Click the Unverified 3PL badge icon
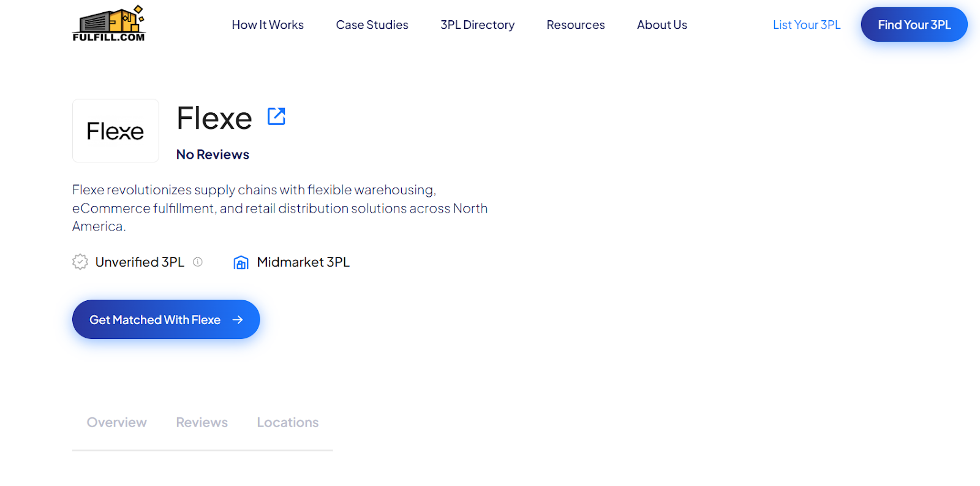 pos(80,262)
